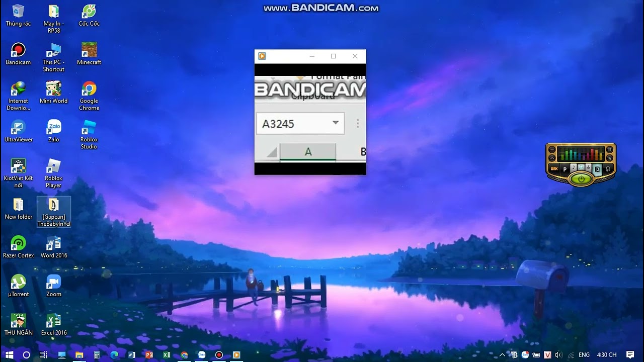Click the DFX widget skins button

[x=610, y=158]
